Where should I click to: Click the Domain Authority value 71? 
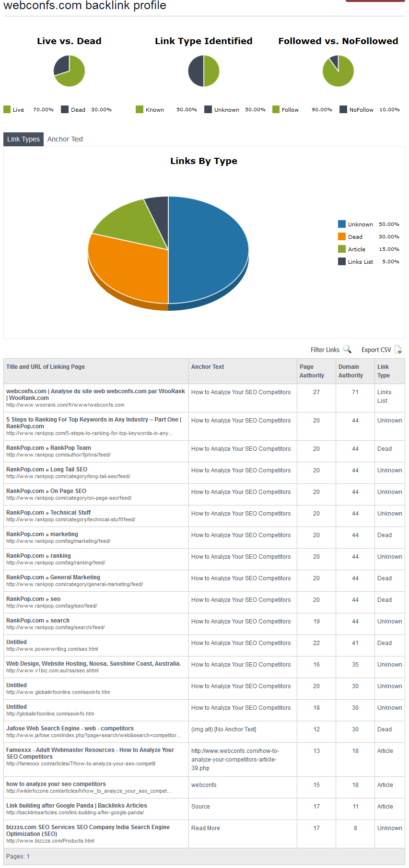[x=355, y=392]
